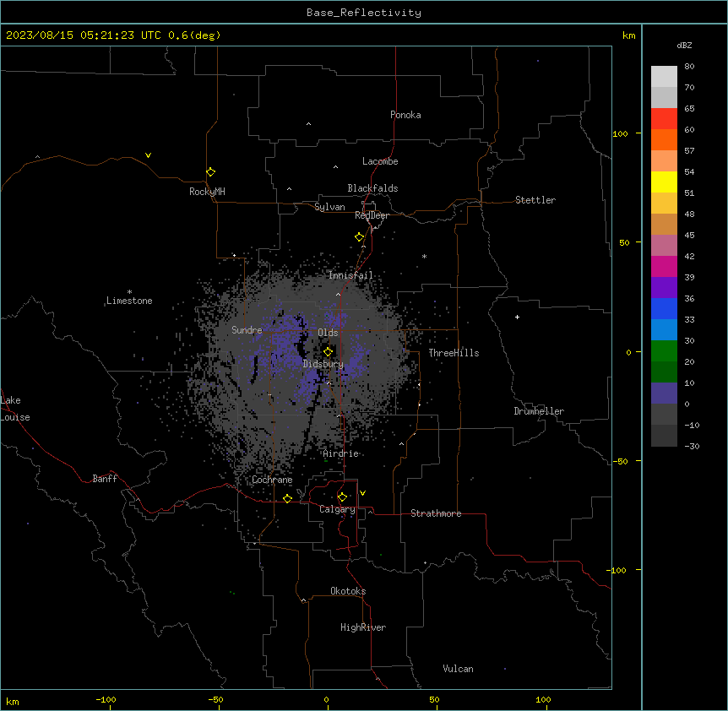728x711 pixels.
Task: Select the Strathmore label
Action: [x=436, y=513]
